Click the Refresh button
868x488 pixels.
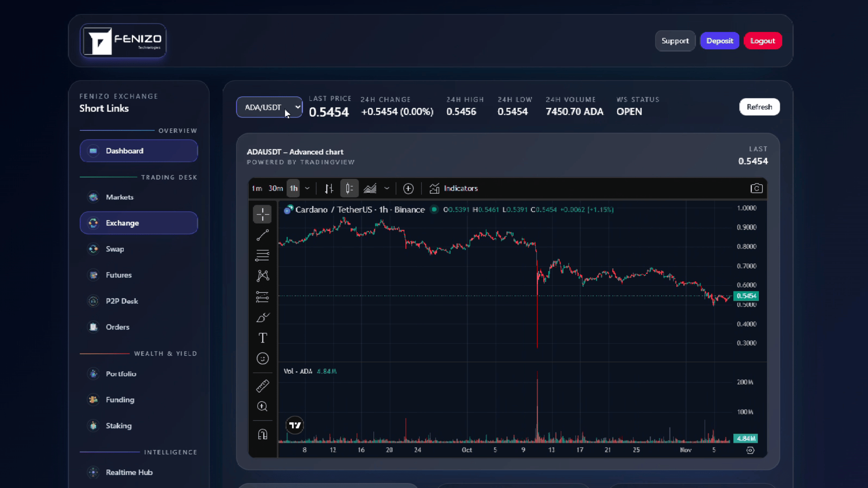coord(759,107)
